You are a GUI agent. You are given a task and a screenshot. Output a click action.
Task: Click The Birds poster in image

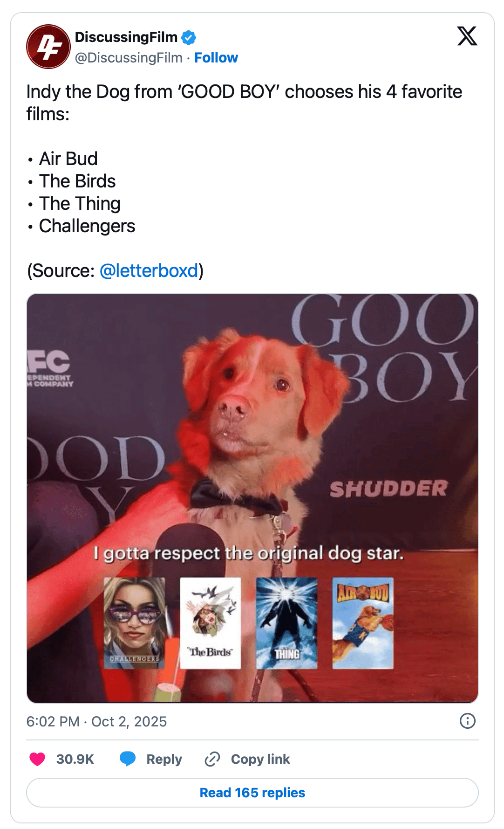(x=211, y=623)
